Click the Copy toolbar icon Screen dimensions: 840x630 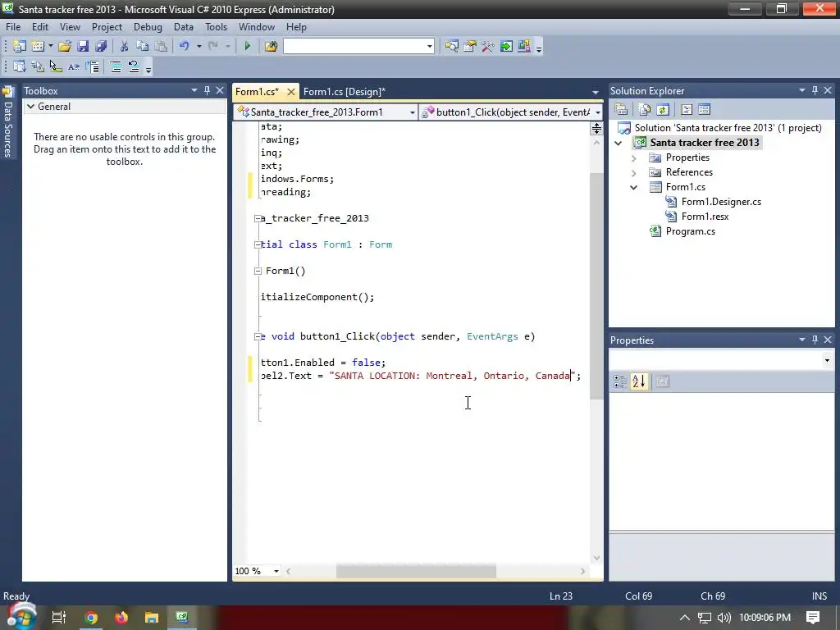click(x=142, y=46)
